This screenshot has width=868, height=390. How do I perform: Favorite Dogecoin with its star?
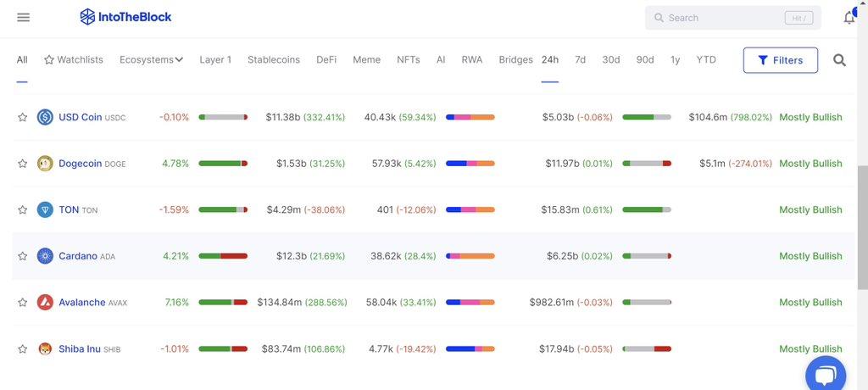pyautogui.click(x=22, y=164)
